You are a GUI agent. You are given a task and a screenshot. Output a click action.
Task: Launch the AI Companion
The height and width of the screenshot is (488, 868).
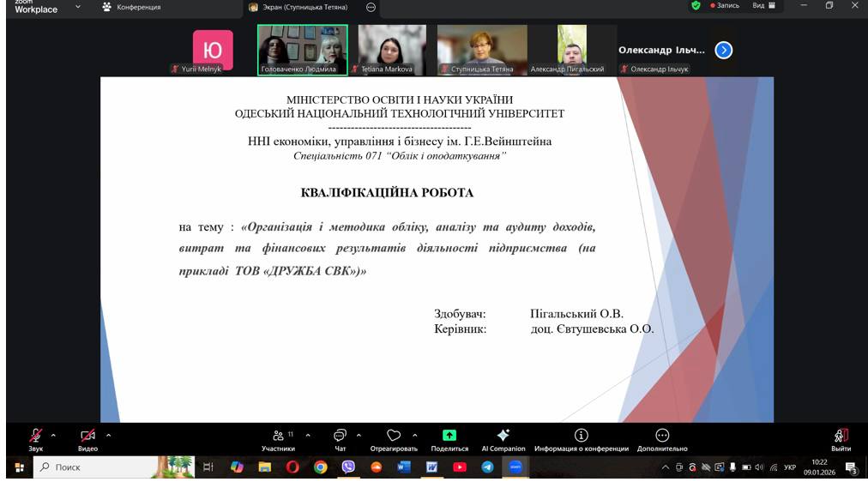pos(503,439)
